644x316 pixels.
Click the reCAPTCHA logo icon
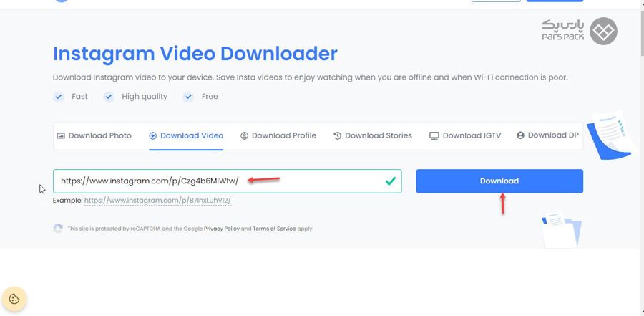(x=58, y=229)
